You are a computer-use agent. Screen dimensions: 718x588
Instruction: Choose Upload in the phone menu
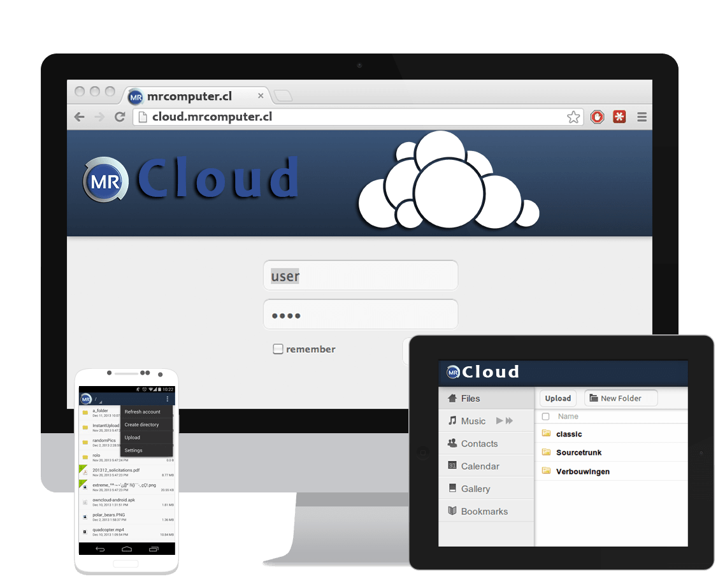point(147,437)
